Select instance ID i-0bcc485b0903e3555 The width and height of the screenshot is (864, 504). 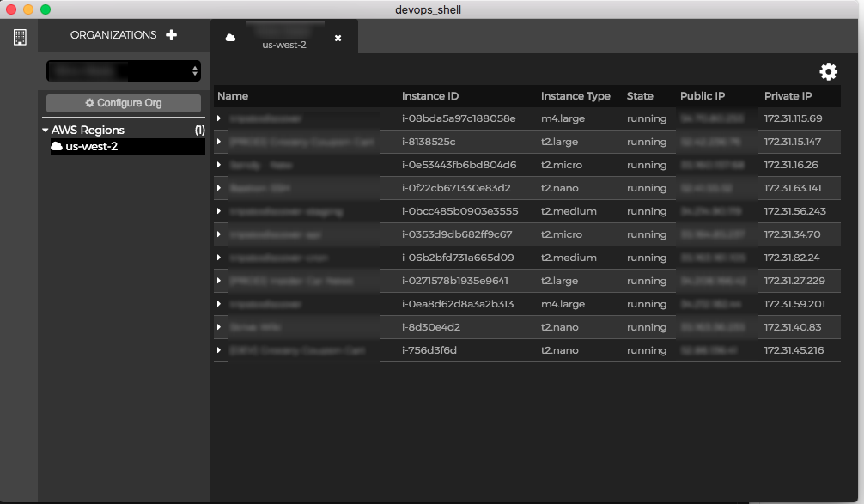[x=459, y=211]
